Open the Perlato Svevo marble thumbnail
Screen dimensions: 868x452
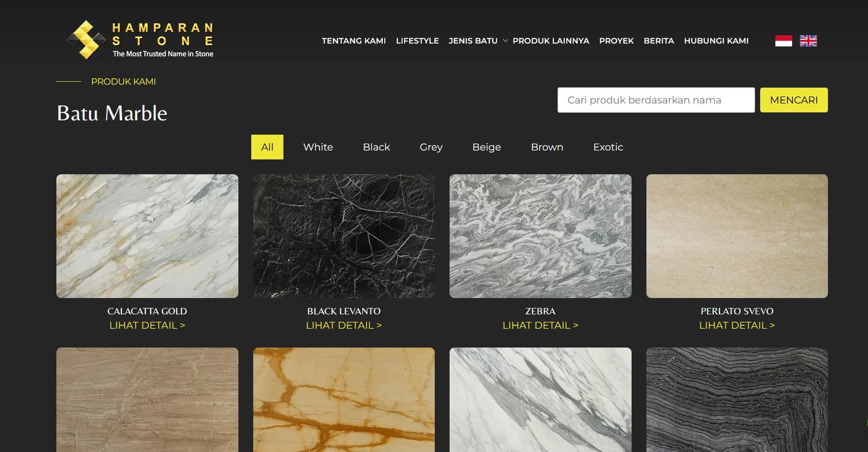(x=737, y=236)
